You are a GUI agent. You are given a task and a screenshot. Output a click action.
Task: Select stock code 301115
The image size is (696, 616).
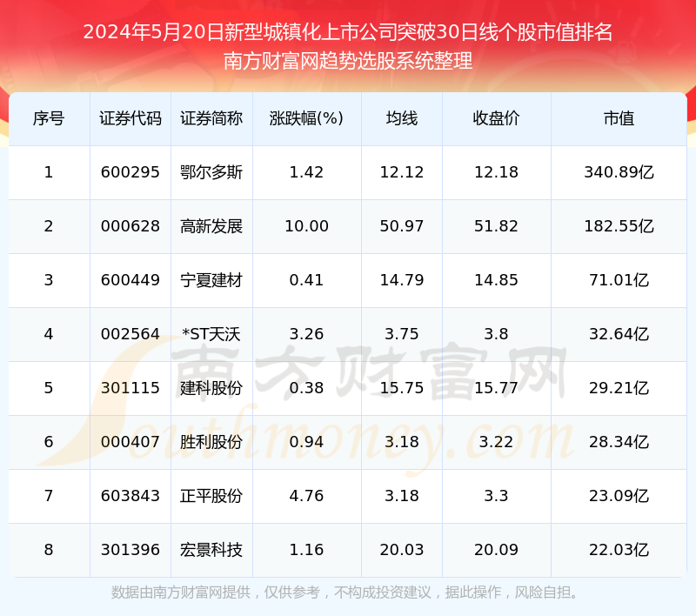(130, 388)
